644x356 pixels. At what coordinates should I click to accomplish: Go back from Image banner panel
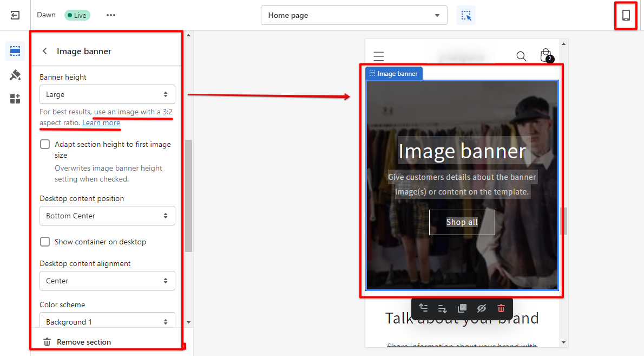[x=45, y=51]
